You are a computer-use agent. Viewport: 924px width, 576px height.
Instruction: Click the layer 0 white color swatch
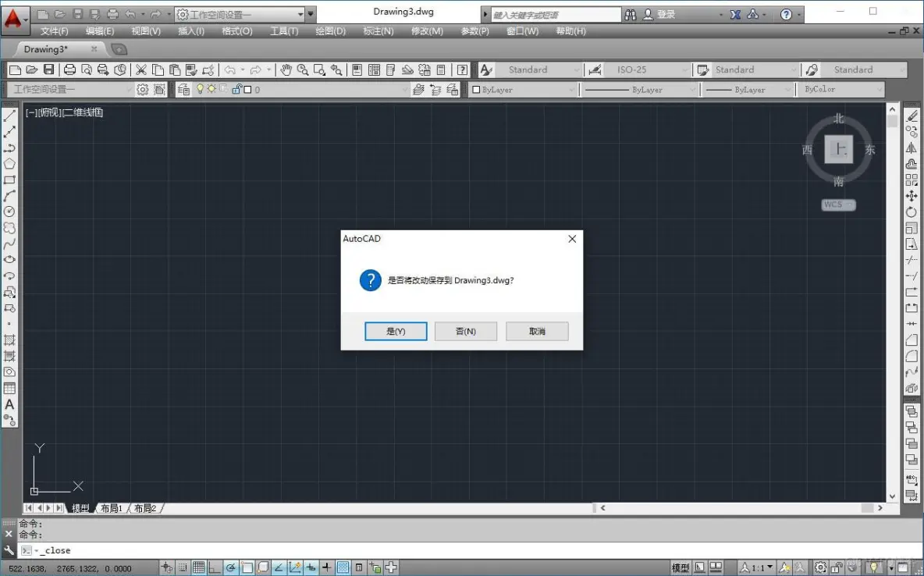247,90
